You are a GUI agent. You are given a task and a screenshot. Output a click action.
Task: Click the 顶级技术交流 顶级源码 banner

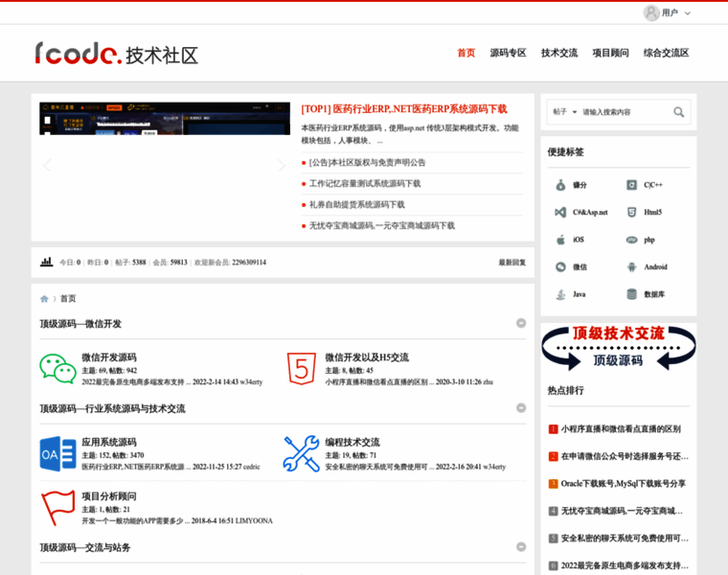(619, 348)
